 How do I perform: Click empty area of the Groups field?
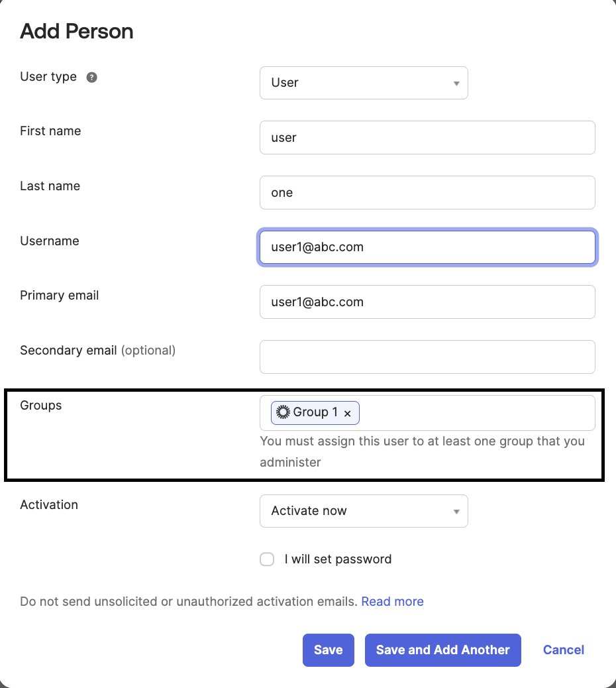[476, 413]
